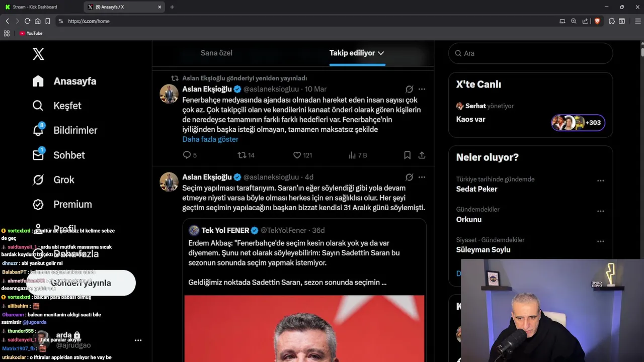Expand Daha fazla göster link
This screenshot has height=362, width=644.
210,139
